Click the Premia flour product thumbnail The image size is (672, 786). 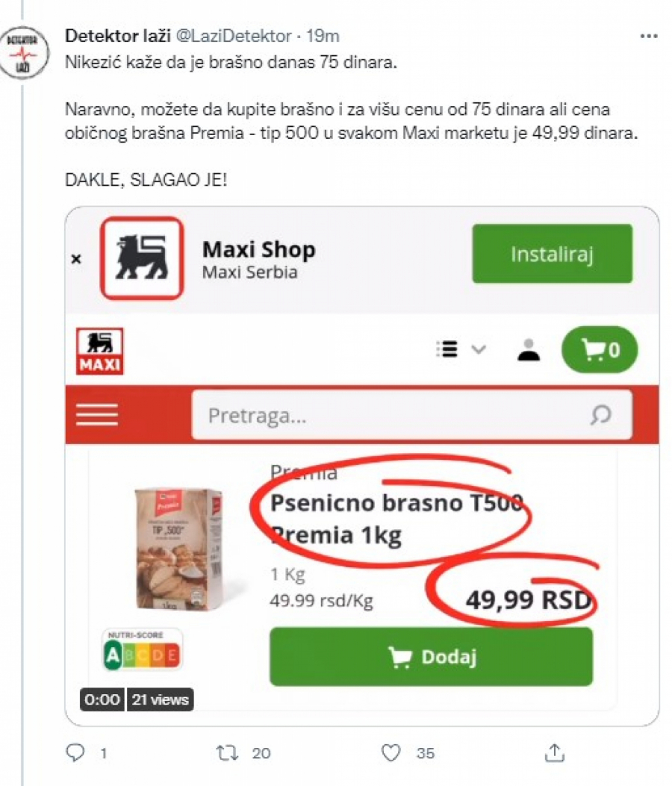click(179, 549)
